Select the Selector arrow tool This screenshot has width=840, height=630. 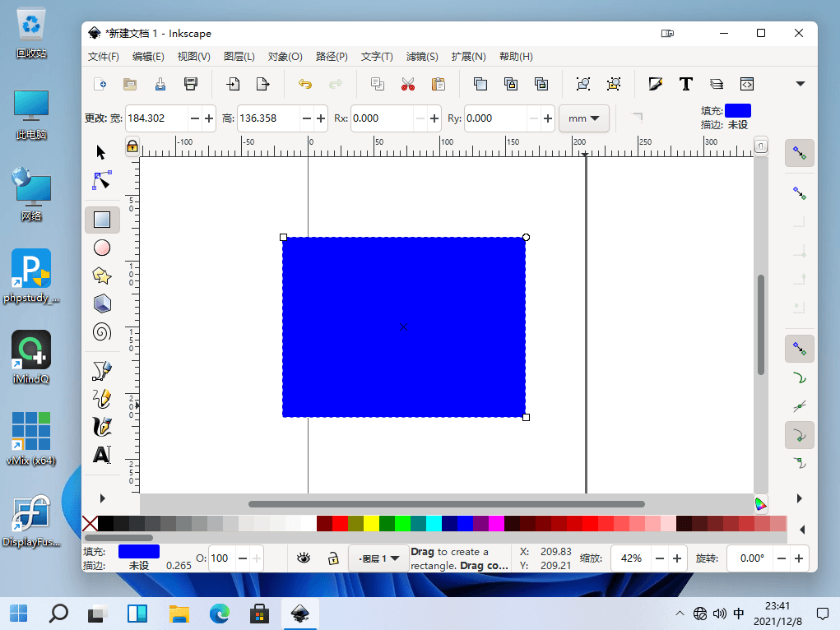click(x=101, y=153)
